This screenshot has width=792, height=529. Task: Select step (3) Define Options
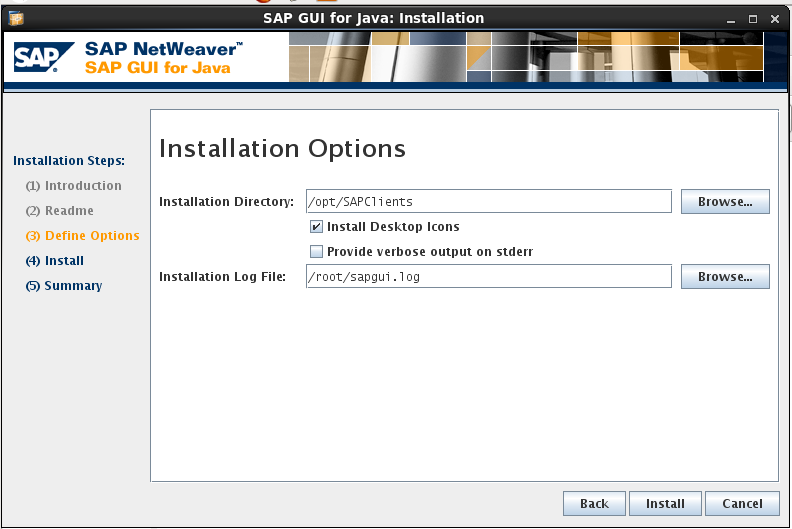tap(82, 236)
